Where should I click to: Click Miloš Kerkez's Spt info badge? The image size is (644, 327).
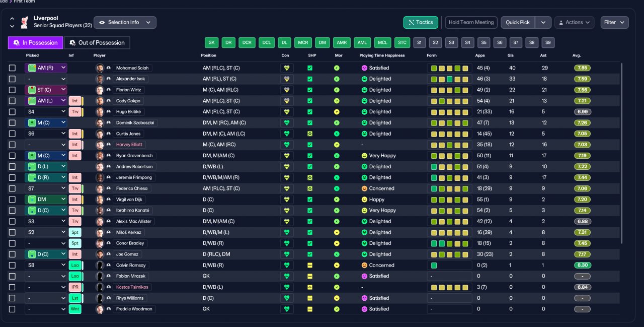pyautogui.click(x=75, y=232)
